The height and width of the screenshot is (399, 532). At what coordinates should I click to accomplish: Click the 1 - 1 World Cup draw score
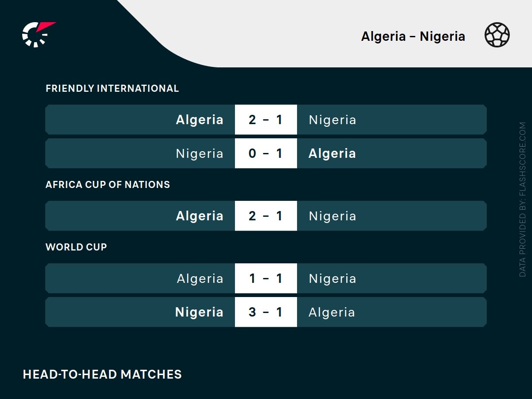pyautogui.click(x=266, y=278)
